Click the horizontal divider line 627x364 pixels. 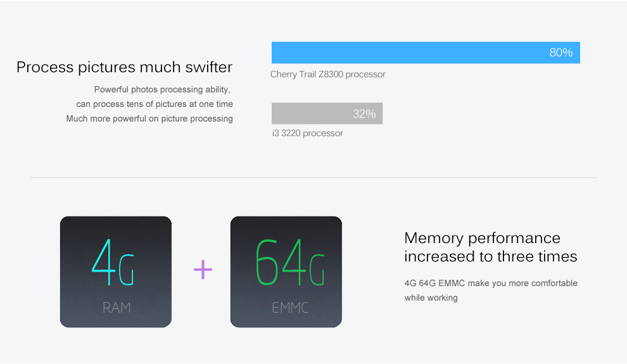pyautogui.click(x=313, y=177)
